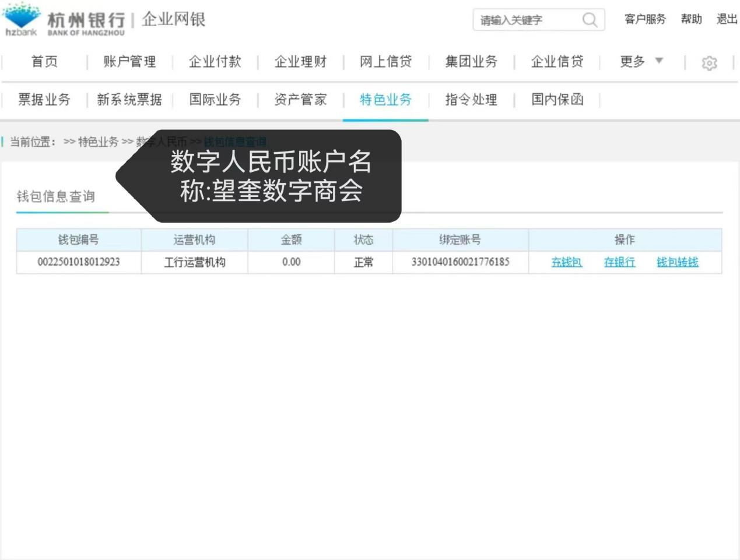Open 企业信贷 menu
Screen dimensions: 740x560
coord(557,62)
